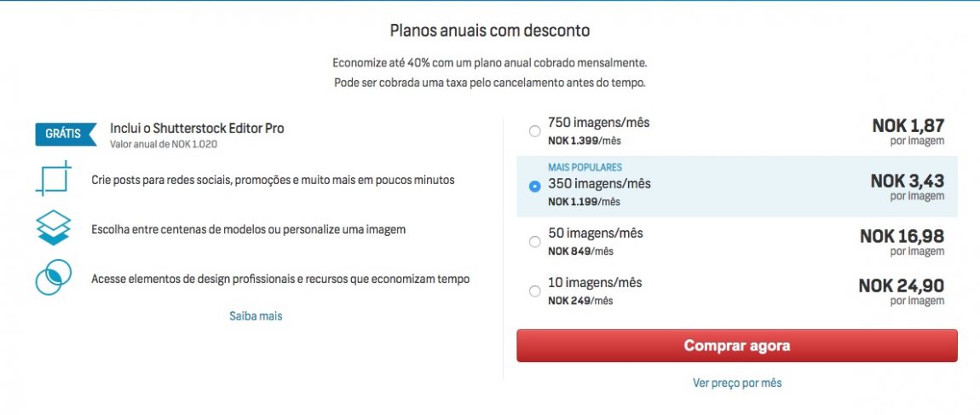This screenshot has height=415, width=980.
Task: Click Inclui o Shutterstock Editor Pro heading
Action: [x=197, y=128]
